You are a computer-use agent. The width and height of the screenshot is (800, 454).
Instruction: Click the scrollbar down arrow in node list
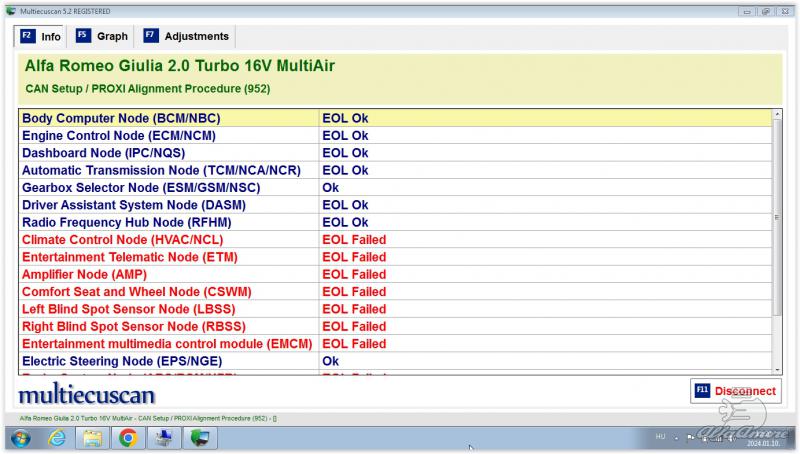pos(777,371)
